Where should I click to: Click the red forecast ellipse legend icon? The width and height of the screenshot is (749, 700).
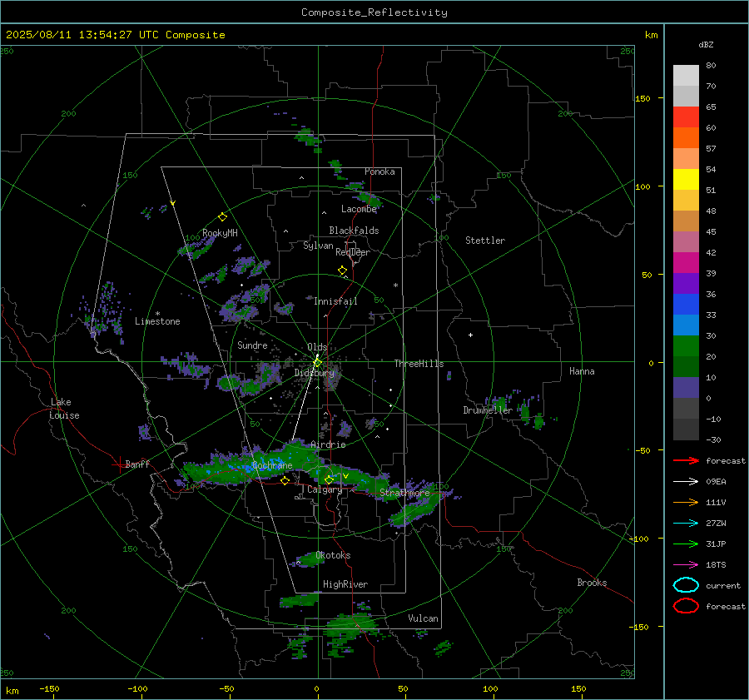click(686, 606)
